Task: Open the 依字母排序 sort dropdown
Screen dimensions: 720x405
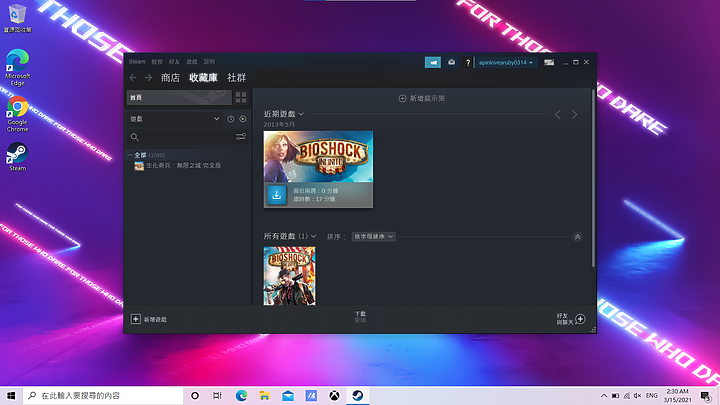Action: click(373, 236)
